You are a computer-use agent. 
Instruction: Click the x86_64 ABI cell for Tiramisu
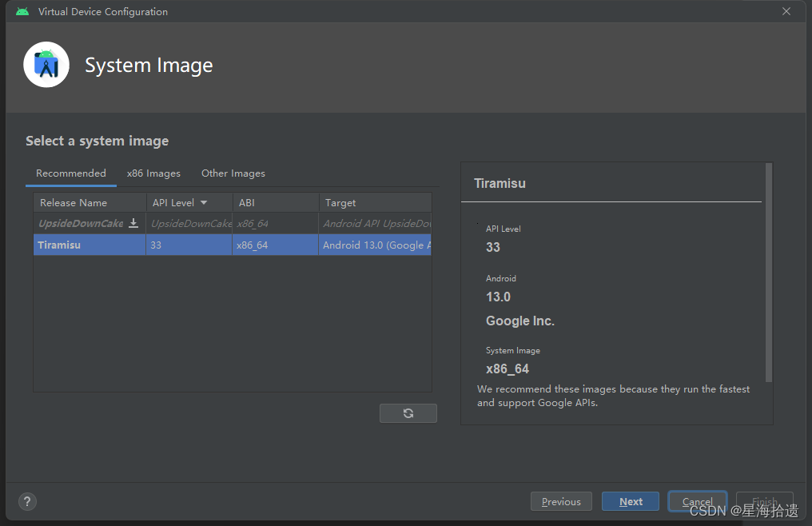coord(276,245)
